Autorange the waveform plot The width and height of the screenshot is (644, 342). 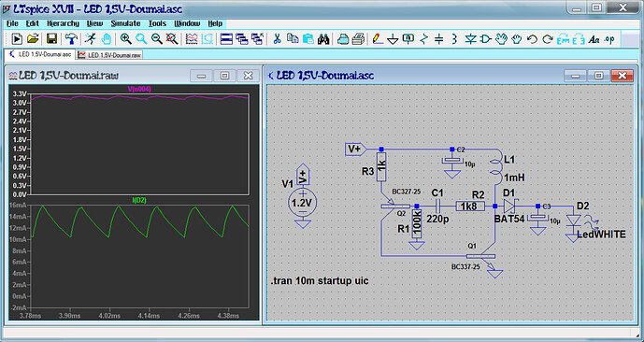tap(192, 39)
